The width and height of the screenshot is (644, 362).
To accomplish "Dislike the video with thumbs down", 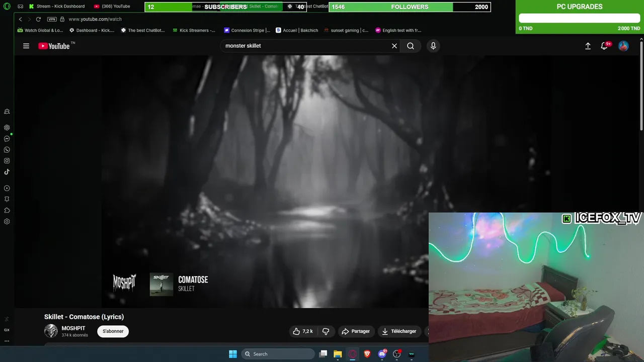I will pyautogui.click(x=326, y=331).
